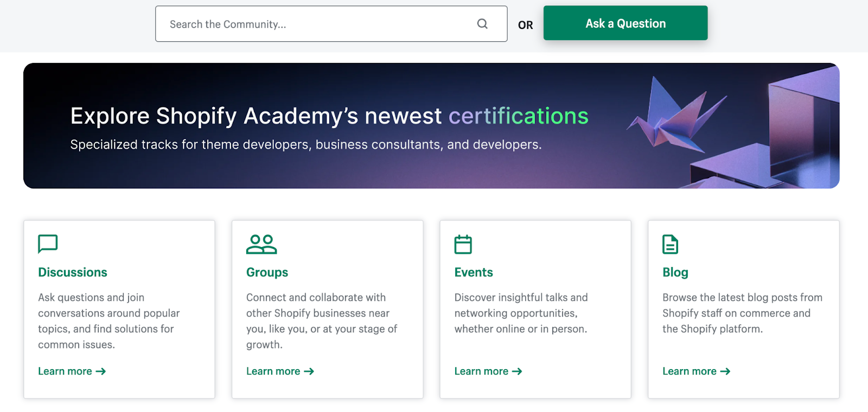Screen dimensions: 868x412
Task: Click the magnifier search icon
Action: pyautogui.click(x=482, y=24)
